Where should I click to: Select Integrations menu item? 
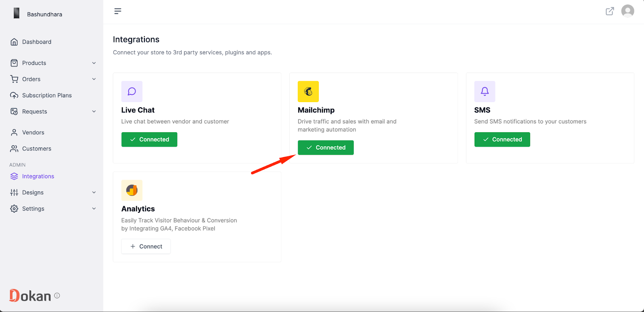coord(38,176)
